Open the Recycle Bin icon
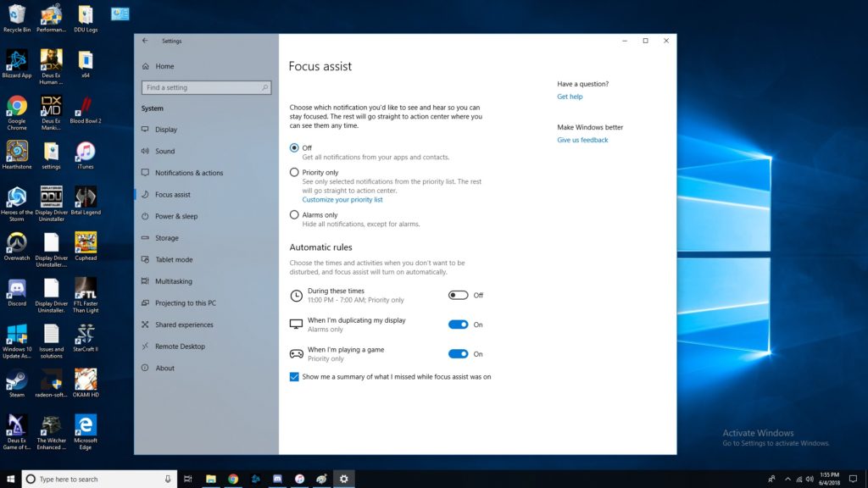This screenshot has width=868, height=488. pyautogui.click(x=17, y=14)
